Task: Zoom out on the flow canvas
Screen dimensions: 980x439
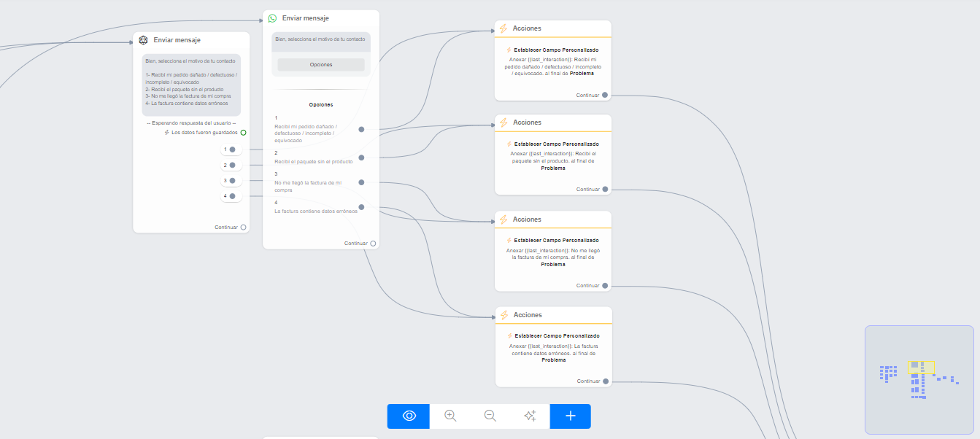Action: tap(490, 416)
